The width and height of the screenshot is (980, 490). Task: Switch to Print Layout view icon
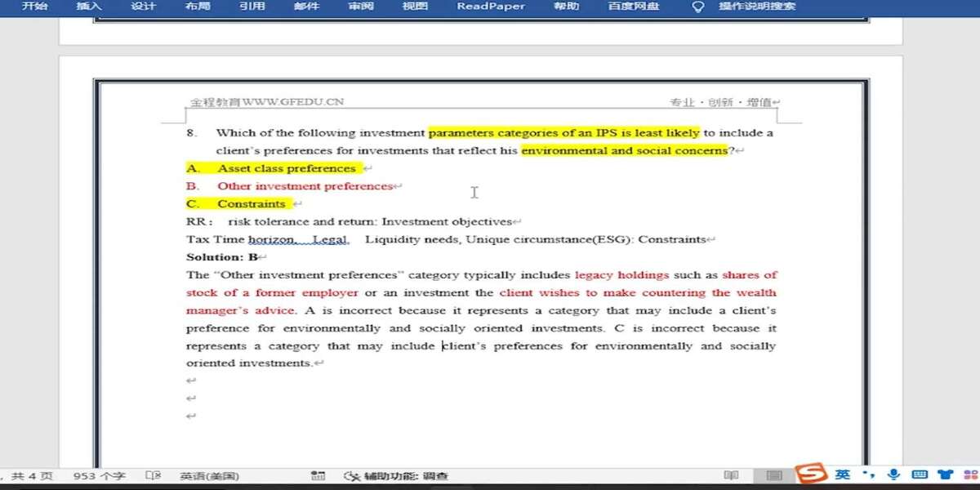[x=774, y=475]
